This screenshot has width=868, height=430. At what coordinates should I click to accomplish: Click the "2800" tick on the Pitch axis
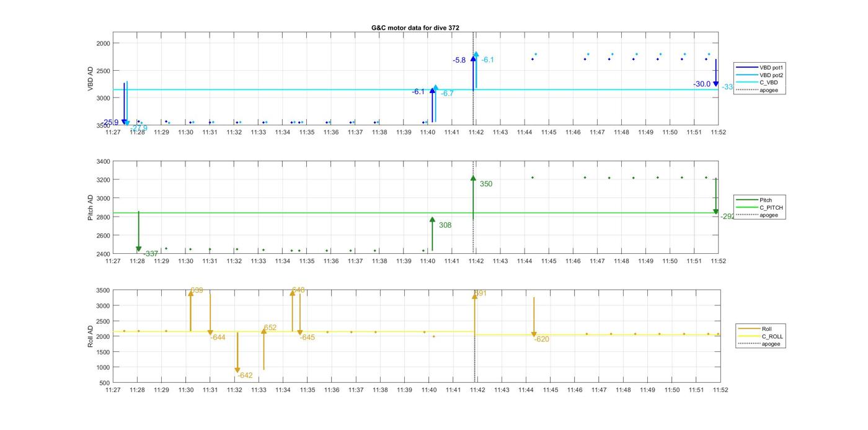[103, 217]
